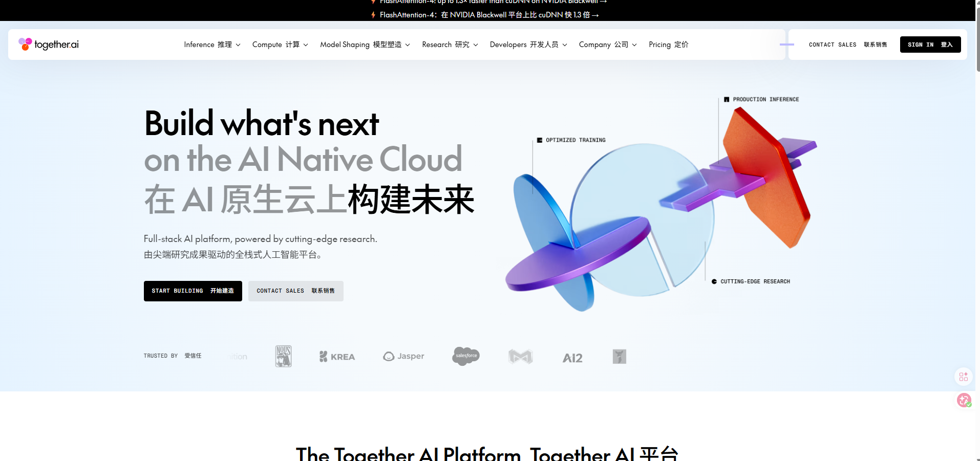
Task: Click the "TRUSTED BY" label
Action: (x=161, y=356)
